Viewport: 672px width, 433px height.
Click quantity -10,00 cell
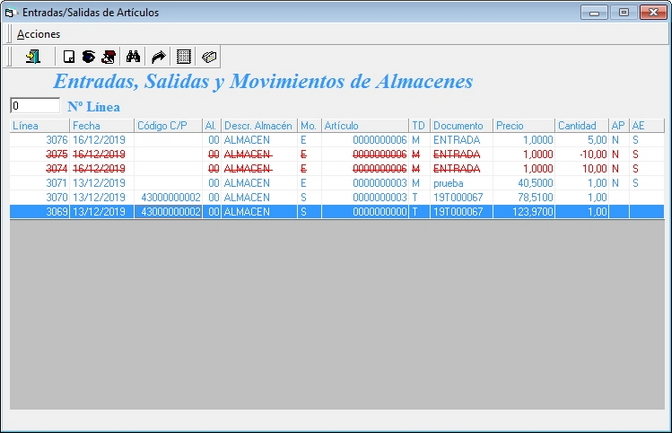582,154
